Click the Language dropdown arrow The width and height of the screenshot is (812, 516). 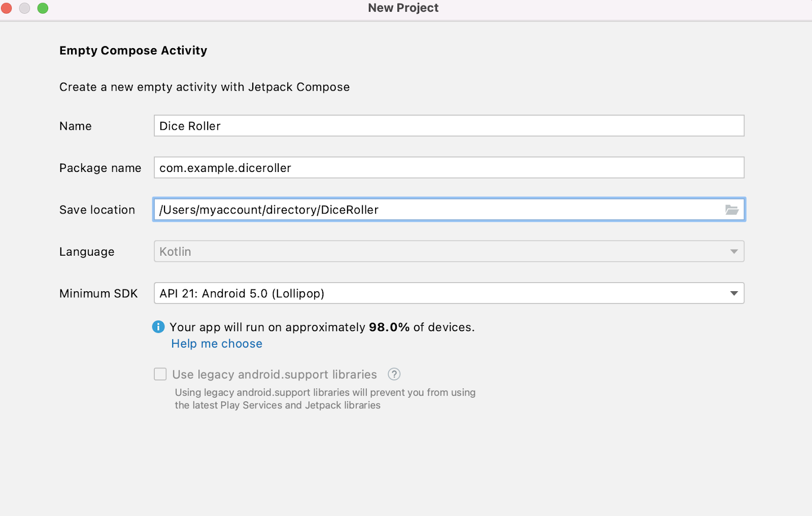click(733, 251)
